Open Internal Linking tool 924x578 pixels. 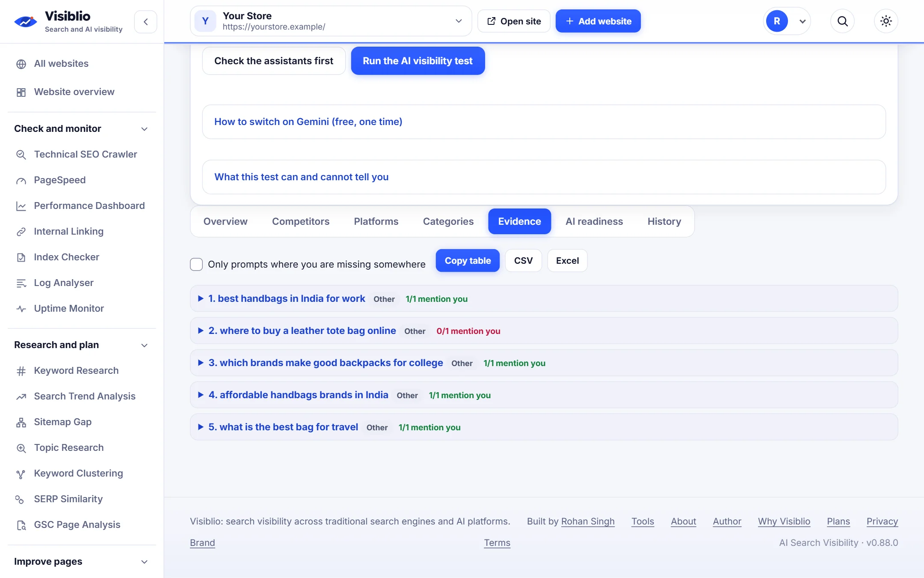(x=68, y=231)
